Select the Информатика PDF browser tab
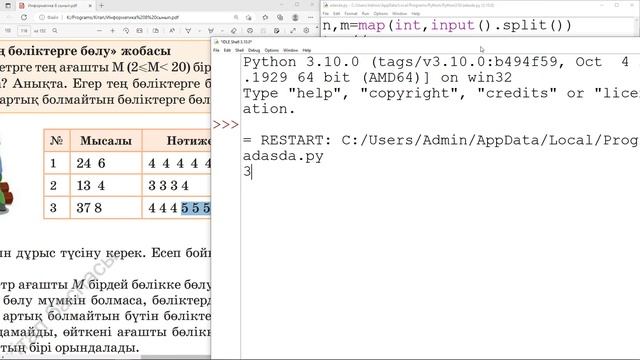 point(55,6)
